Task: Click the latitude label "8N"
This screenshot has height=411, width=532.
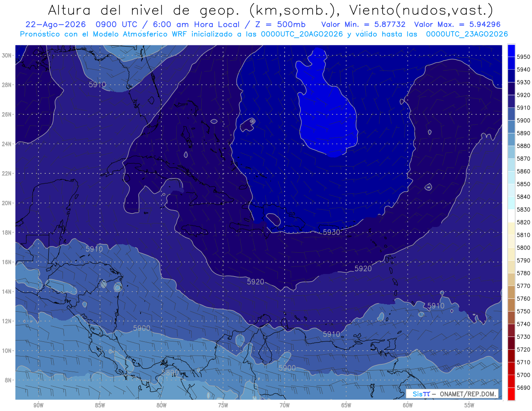Action: pyautogui.click(x=8, y=380)
